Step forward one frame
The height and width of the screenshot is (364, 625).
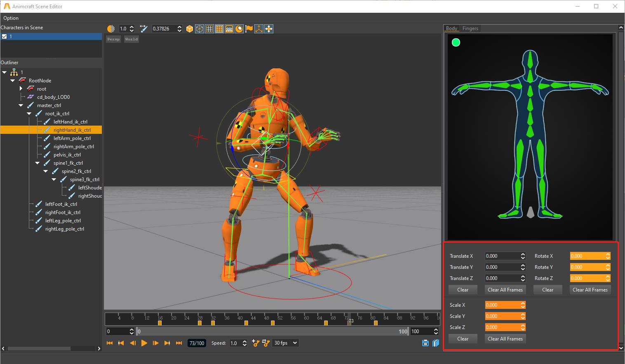156,343
